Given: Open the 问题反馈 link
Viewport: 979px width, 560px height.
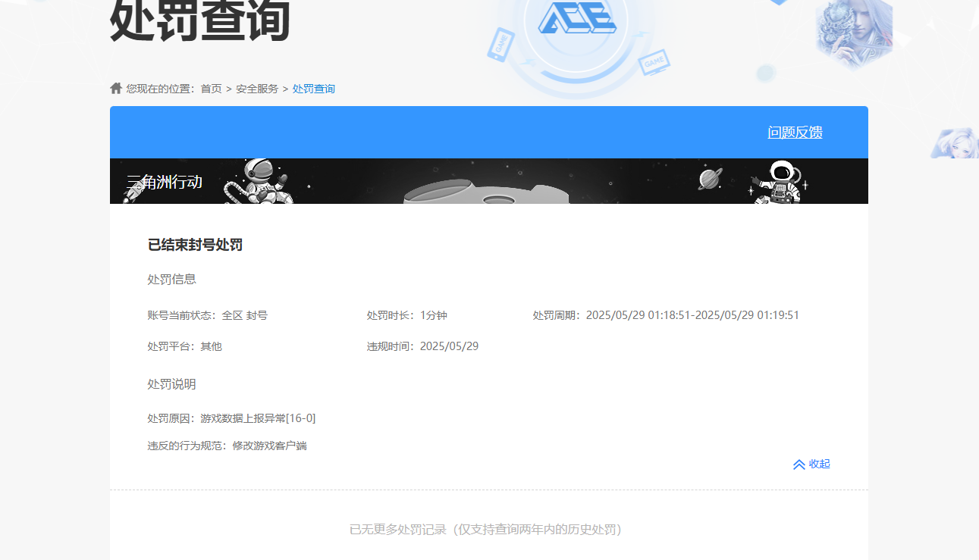Looking at the screenshot, I should [795, 133].
